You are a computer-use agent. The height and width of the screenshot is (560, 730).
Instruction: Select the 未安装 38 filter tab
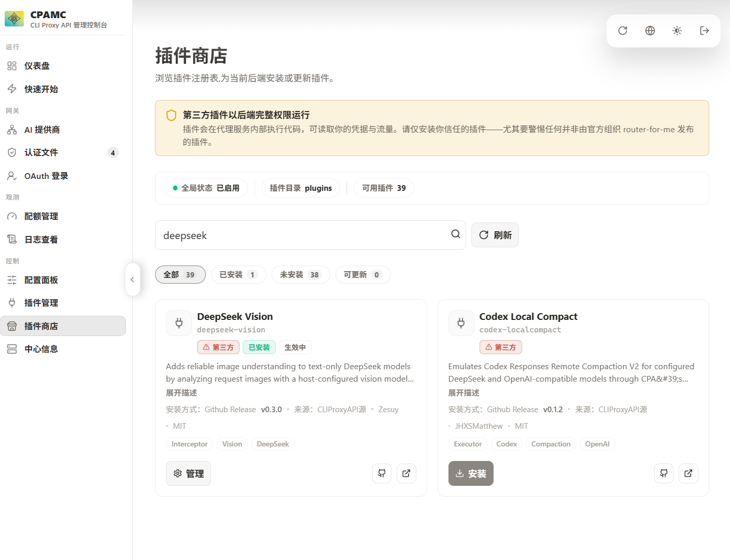(x=301, y=275)
